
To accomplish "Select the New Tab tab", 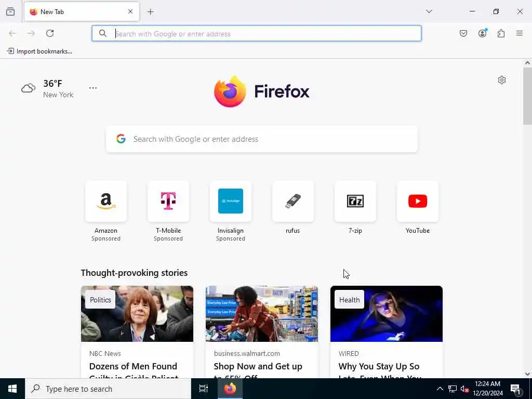I will tap(82, 11).
